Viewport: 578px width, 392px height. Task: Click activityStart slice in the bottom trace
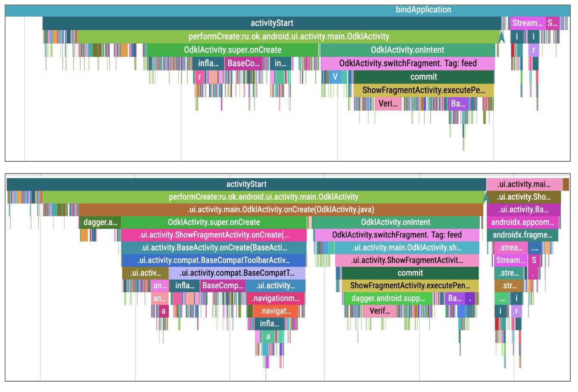click(246, 184)
